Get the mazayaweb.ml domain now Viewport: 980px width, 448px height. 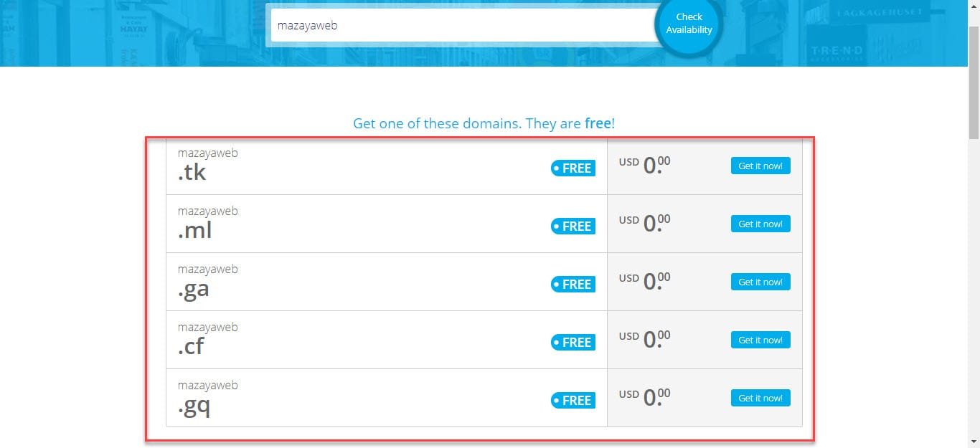pos(760,224)
